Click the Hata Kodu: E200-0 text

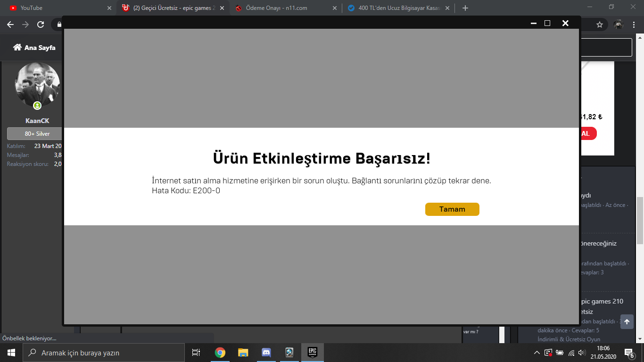click(x=186, y=191)
